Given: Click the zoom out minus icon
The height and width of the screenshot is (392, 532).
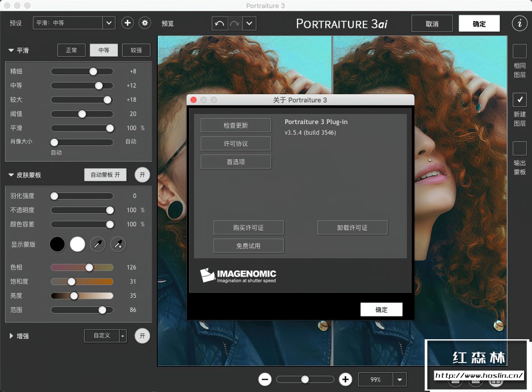Looking at the screenshot, I should (265, 380).
